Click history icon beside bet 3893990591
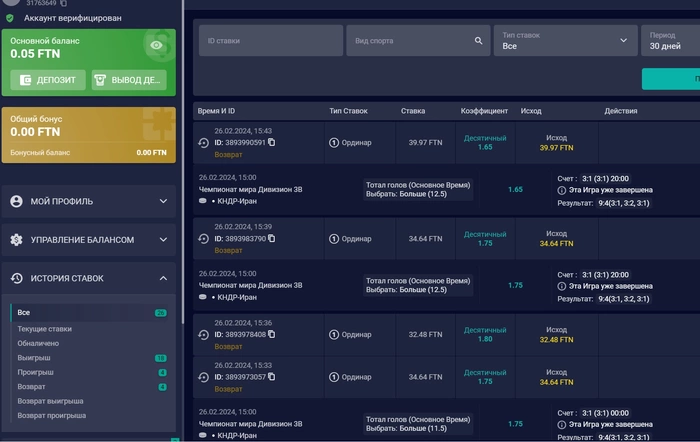Screen dimensions: 700x442 click(x=204, y=143)
